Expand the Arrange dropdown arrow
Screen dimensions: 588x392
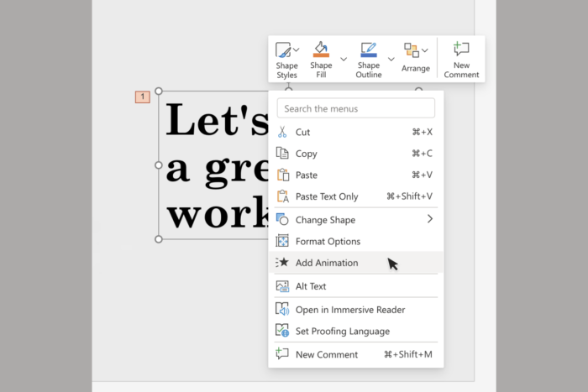424,50
